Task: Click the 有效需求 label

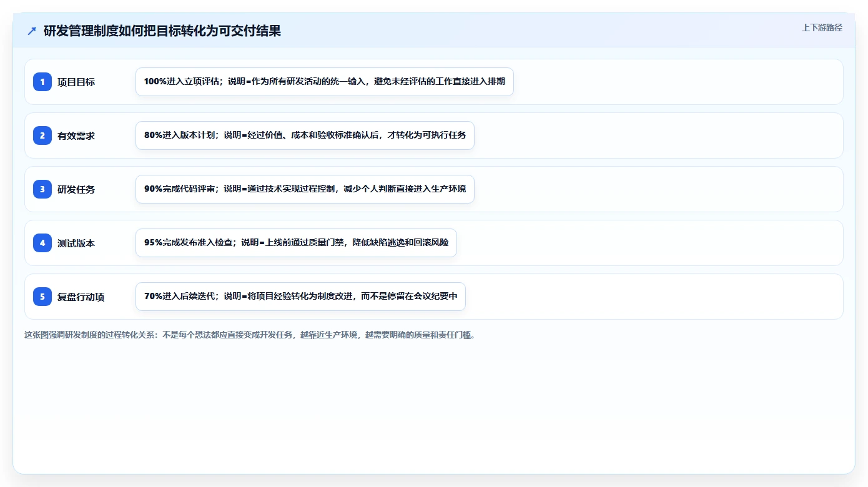Action: pos(76,135)
